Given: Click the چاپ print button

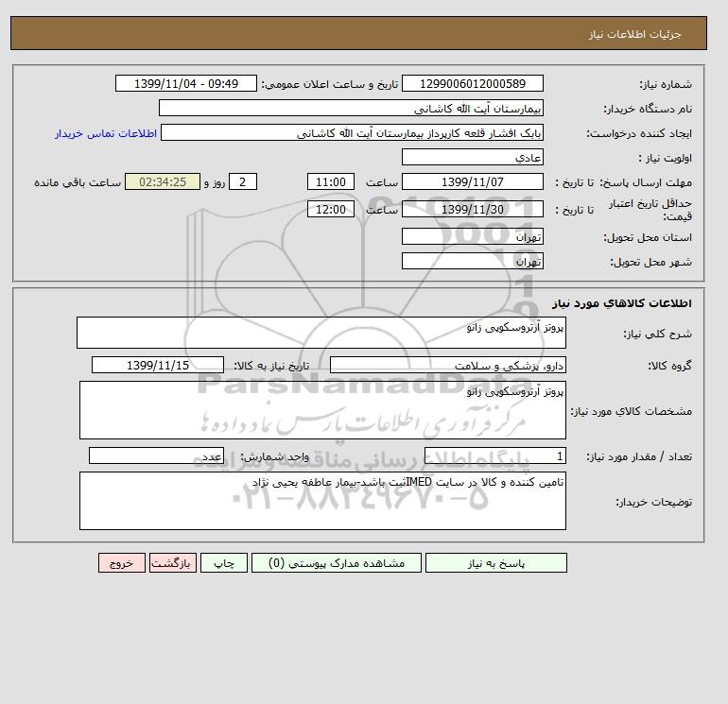Looking at the screenshot, I should pos(224,563).
